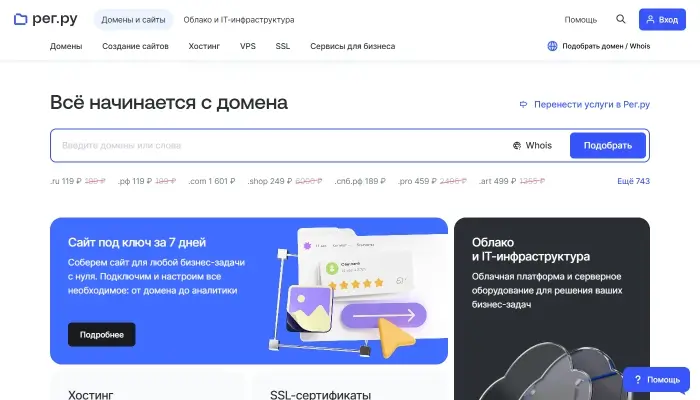Open the Домены menu item
Viewport: 700px width, 400px height.
click(66, 46)
